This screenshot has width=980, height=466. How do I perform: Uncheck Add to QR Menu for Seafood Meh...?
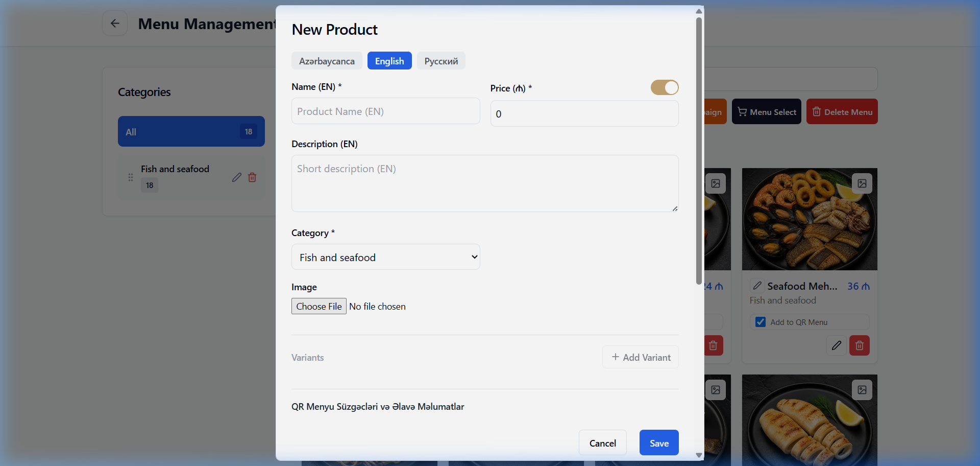pos(761,322)
